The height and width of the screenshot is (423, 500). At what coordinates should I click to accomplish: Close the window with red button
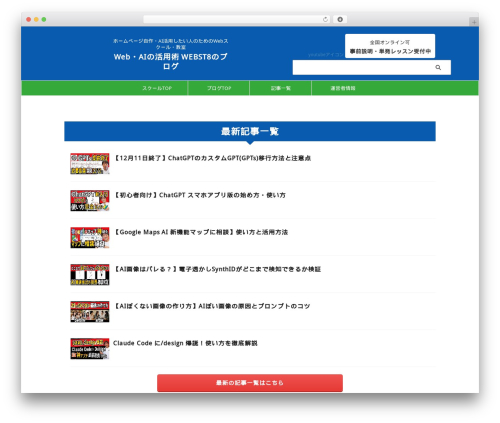tap(29, 20)
